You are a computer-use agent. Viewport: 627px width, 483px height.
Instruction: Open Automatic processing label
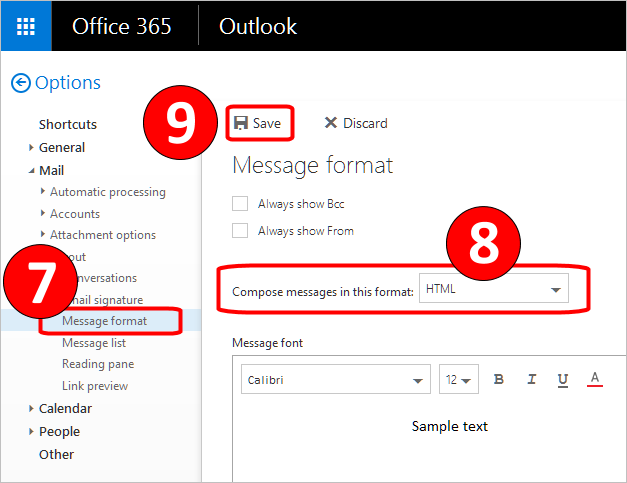point(108,192)
